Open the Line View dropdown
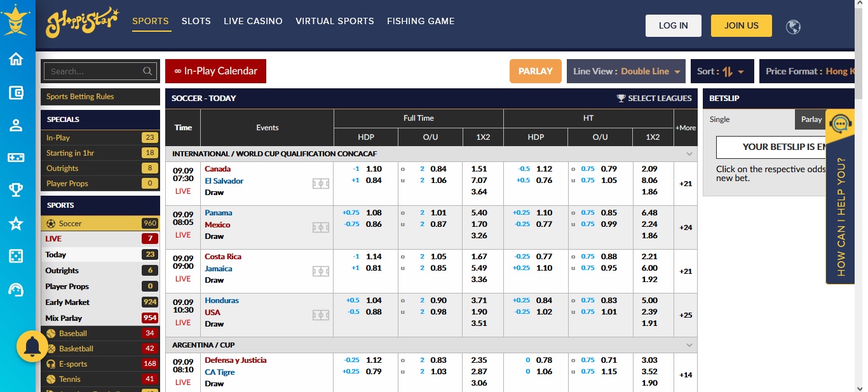This screenshot has width=868, height=392. tap(627, 71)
